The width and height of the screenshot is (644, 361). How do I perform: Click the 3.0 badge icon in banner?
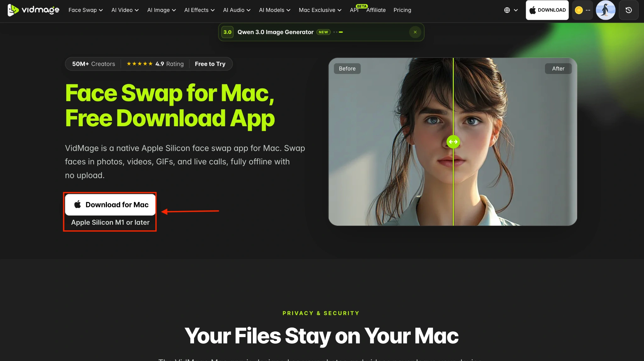[227, 32]
